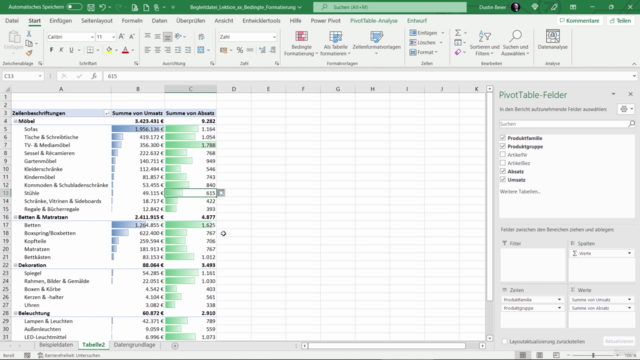Click the format painter brush
Image resolution: width=640 pixels, height=360 pixels.
29,53
